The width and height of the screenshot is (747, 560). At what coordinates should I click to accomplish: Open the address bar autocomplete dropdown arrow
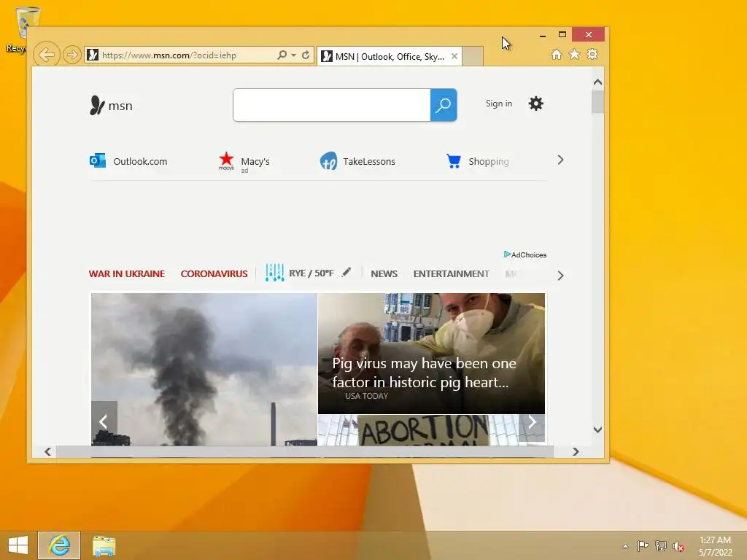pos(293,55)
